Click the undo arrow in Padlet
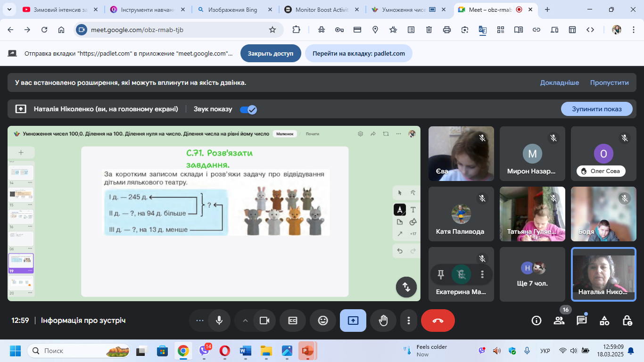Image resolution: width=644 pixels, height=362 pixels. 400,251
